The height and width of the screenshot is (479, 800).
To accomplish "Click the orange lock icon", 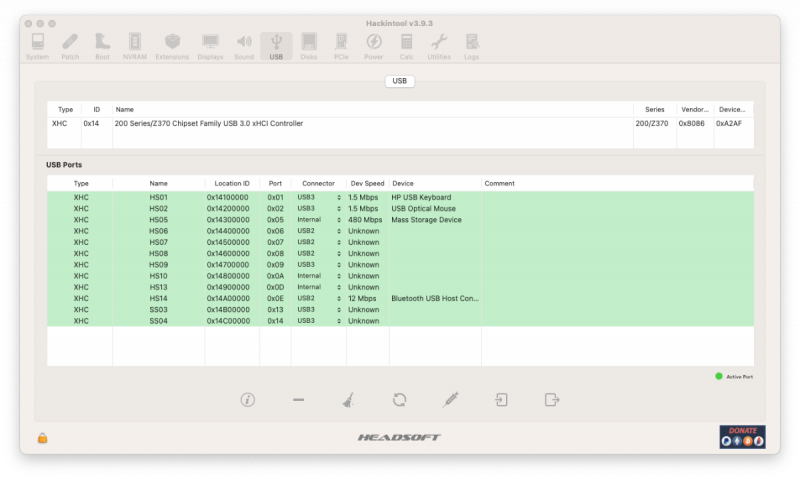I will pos(42,438).
